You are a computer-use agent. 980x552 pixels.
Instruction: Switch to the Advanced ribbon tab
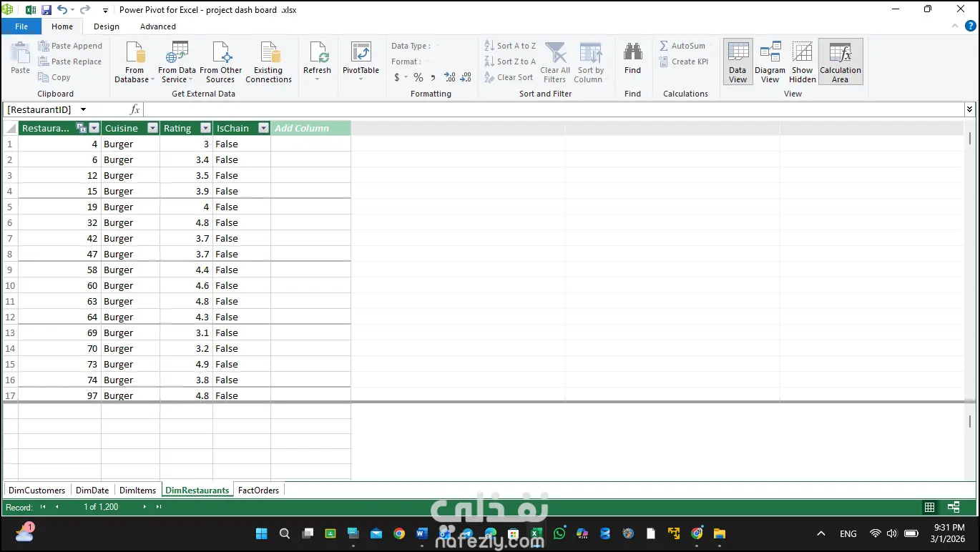pos(158,26)
